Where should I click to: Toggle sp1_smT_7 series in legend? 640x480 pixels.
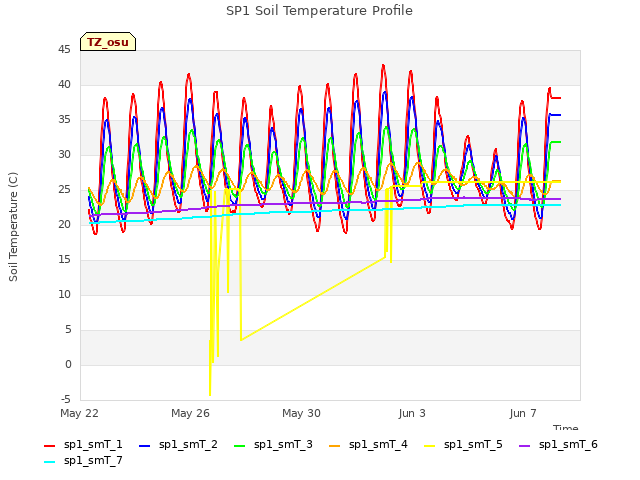click(83, 460)
